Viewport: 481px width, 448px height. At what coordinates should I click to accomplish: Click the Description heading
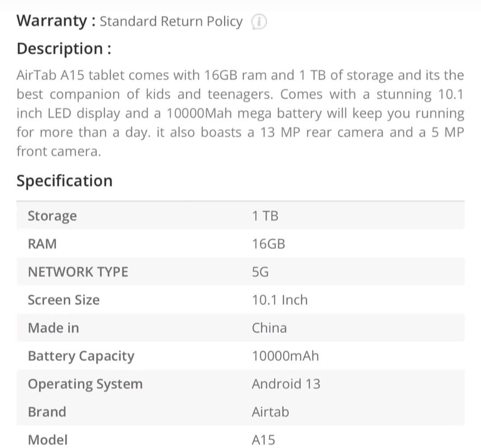(64, 49)
